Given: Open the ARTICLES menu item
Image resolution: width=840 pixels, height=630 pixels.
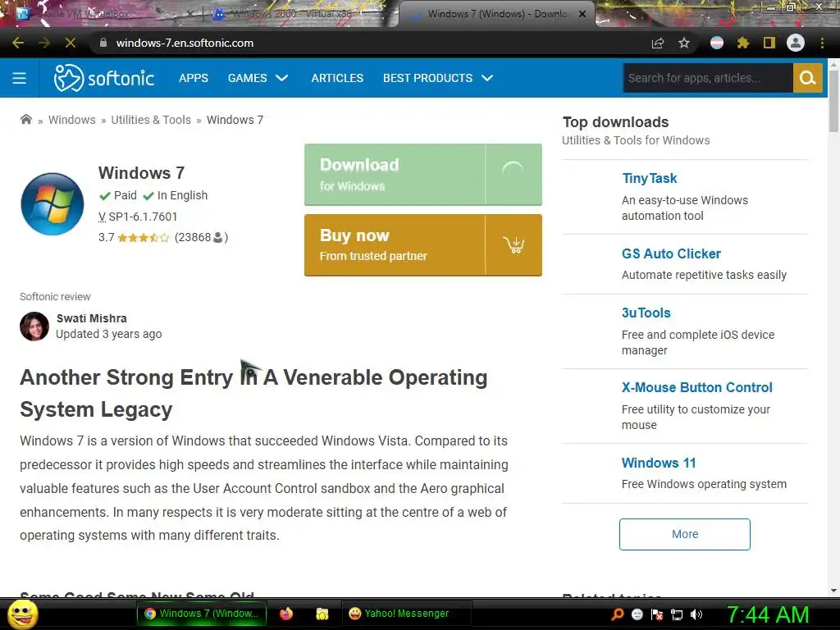Looking at the screenshot, I should pos(337,78).
